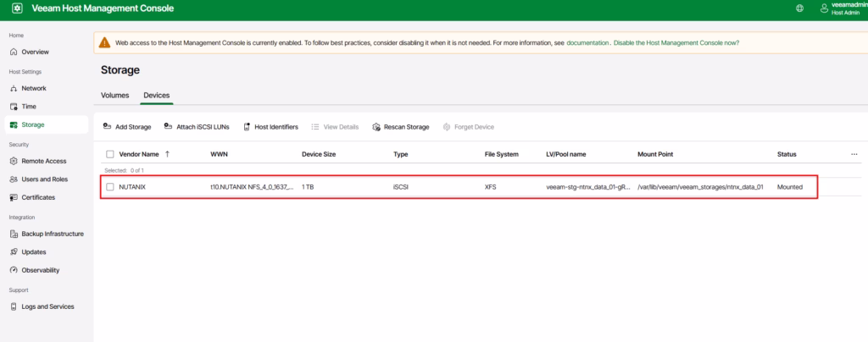Click the Overview home icon in sidebar

14,52
